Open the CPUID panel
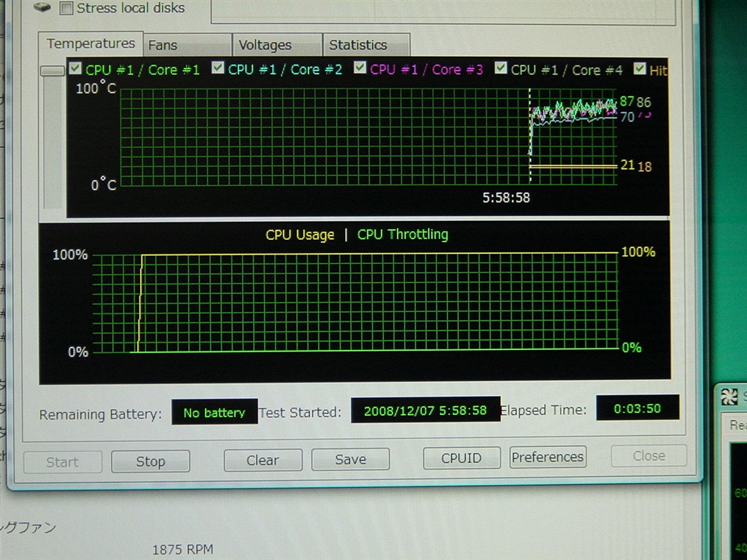The width and height of the screenshot is (747, 560). pos(461,458)
